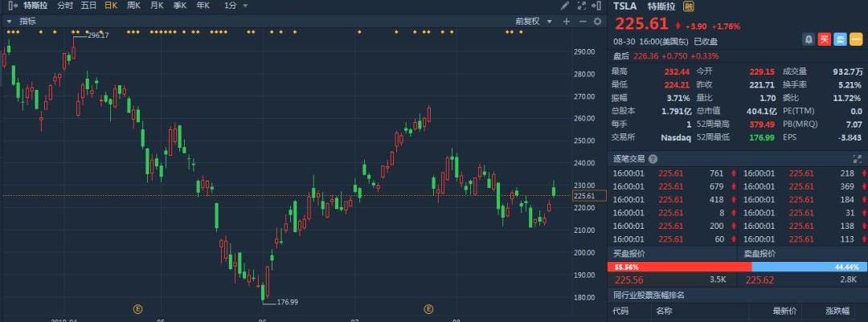Collapse the right quote panel with the sidebar icon
Screen dimensions: 868x322
click(596, 6)
